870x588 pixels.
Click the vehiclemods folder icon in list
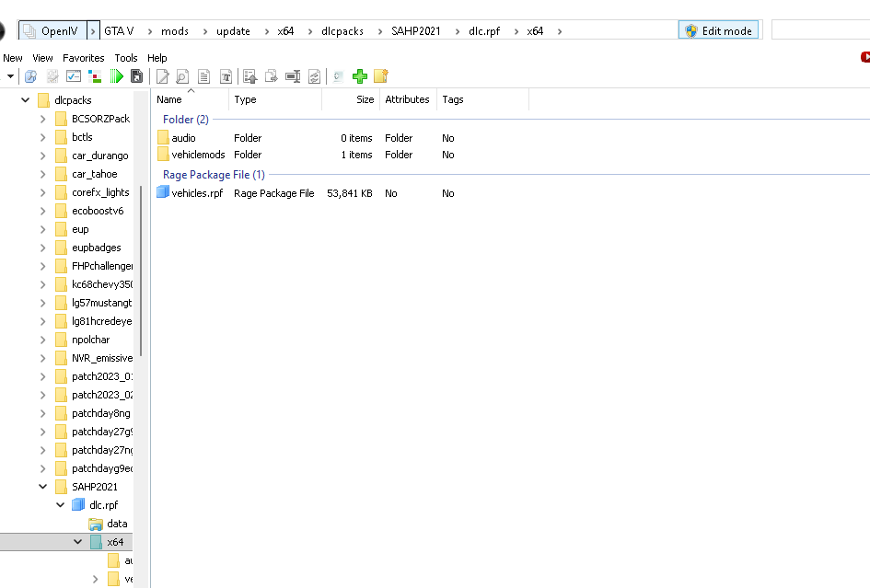tap(163, 155)
